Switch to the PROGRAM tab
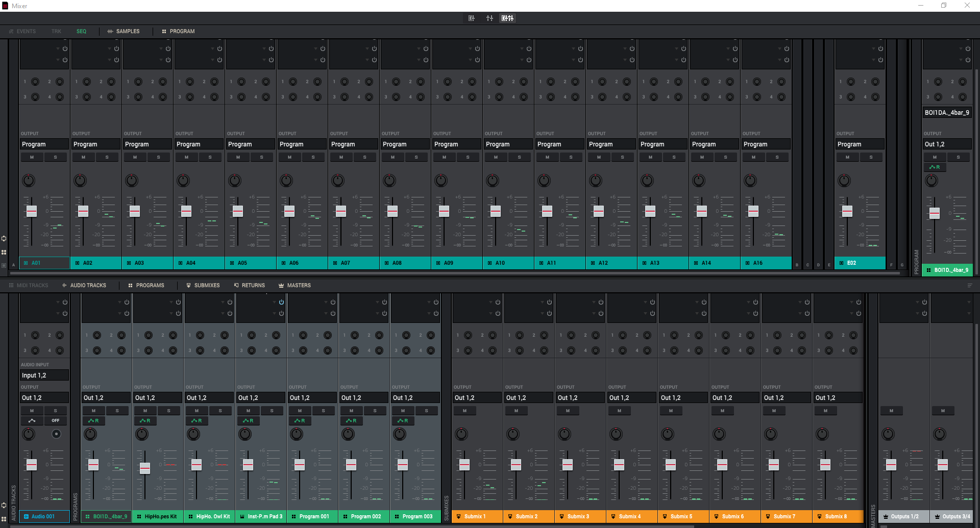The height and width of the screenshot is (528, 980). [178, 31]
